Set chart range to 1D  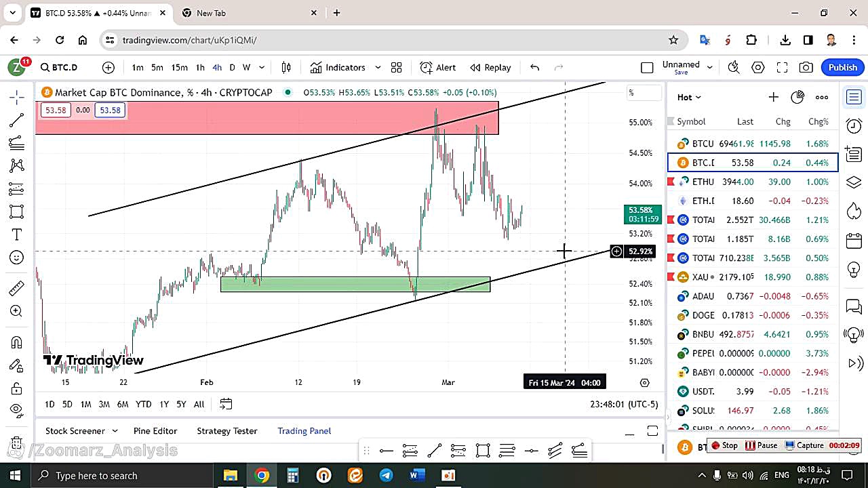[50, 404]
